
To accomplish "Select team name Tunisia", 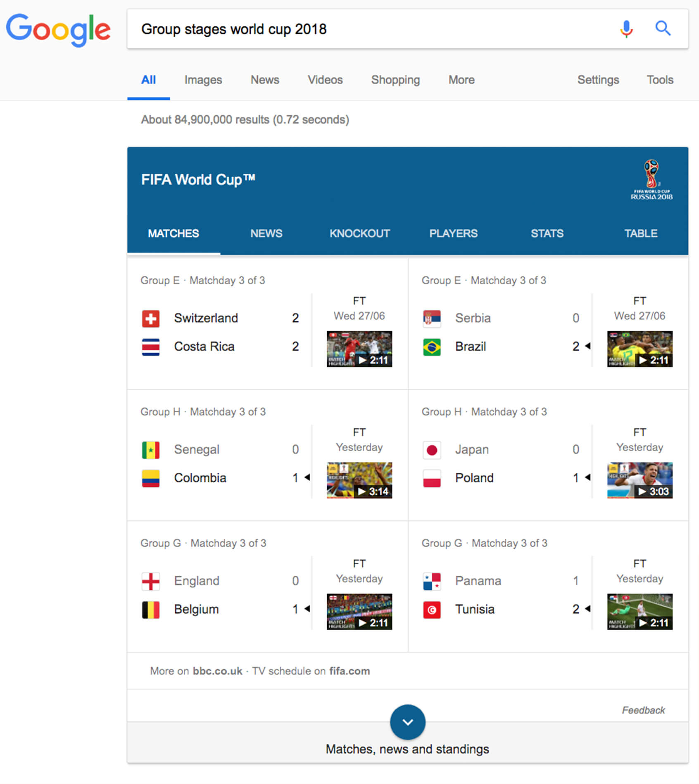I will [475, 610].
